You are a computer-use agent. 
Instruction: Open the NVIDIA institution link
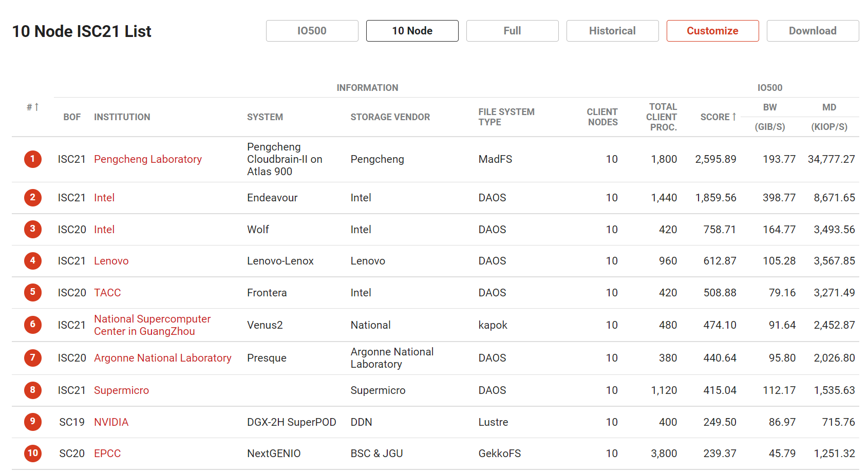point(111,422)
